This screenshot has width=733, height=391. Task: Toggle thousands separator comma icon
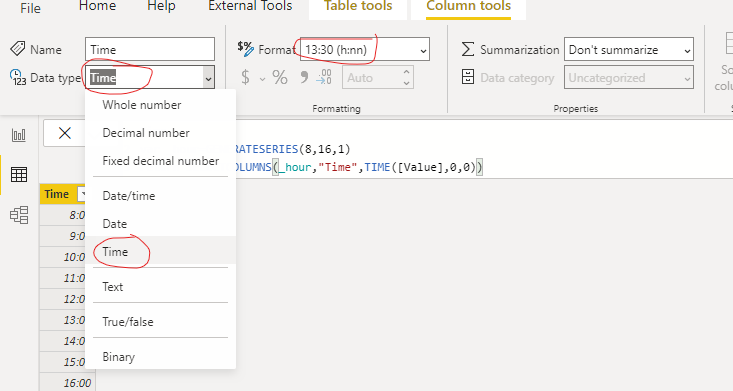coord(304,77)
